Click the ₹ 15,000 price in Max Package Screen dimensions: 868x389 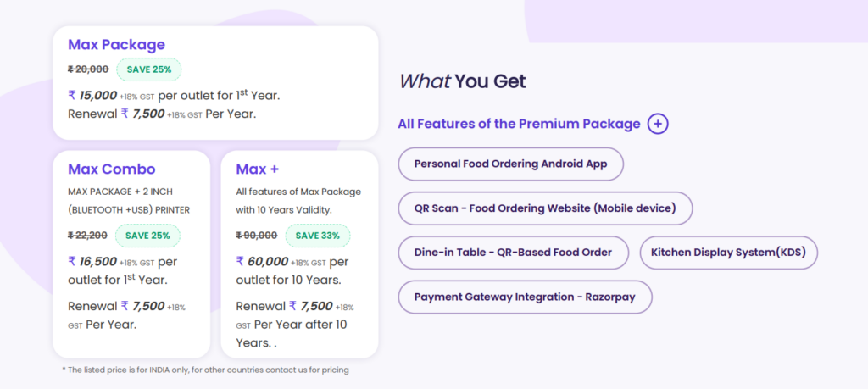[x=92, y=95]
